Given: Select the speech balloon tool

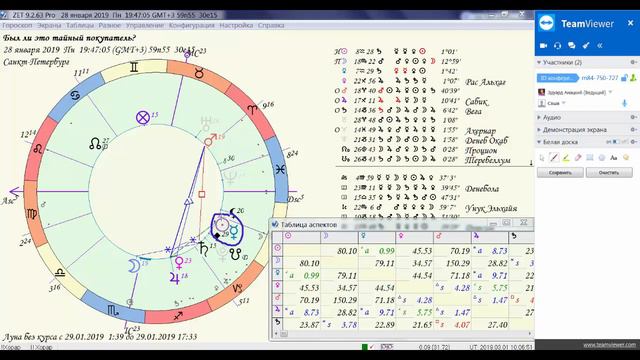Looking at the screenshot, I should (626, 158).
